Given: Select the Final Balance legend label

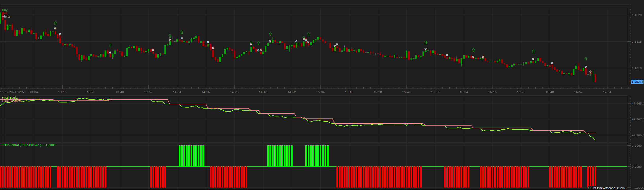Looking at the screenshot, I should pyautogui.click(x=12, y=101).
